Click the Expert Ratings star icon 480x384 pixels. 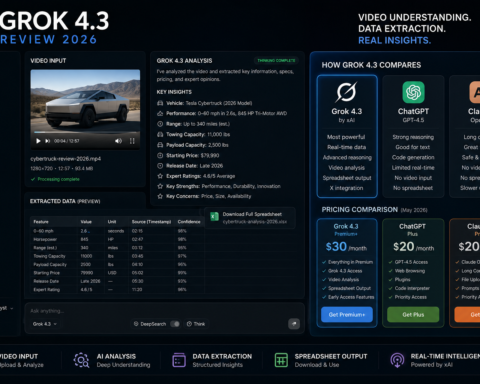(x=160, y=176)
